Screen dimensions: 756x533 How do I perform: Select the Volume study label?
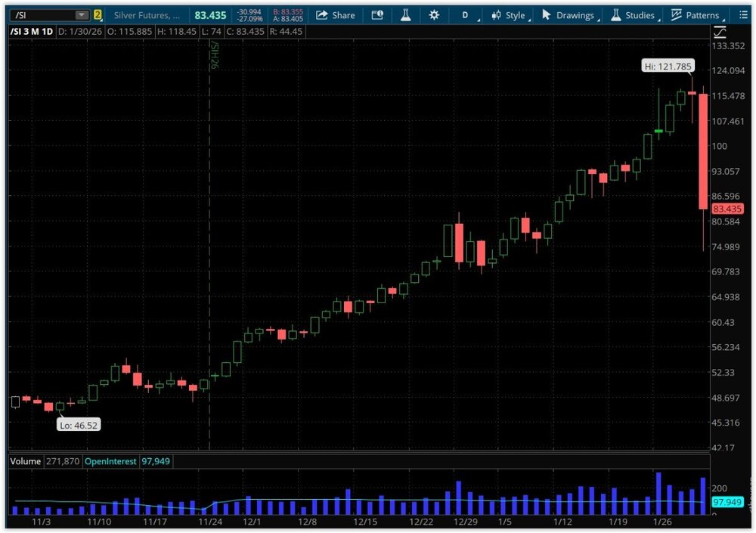tap(23, 461)
